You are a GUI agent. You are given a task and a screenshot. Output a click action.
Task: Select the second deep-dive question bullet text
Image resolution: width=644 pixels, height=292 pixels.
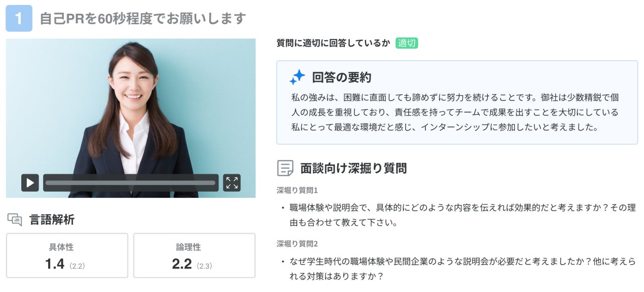(x=463, y=269)
